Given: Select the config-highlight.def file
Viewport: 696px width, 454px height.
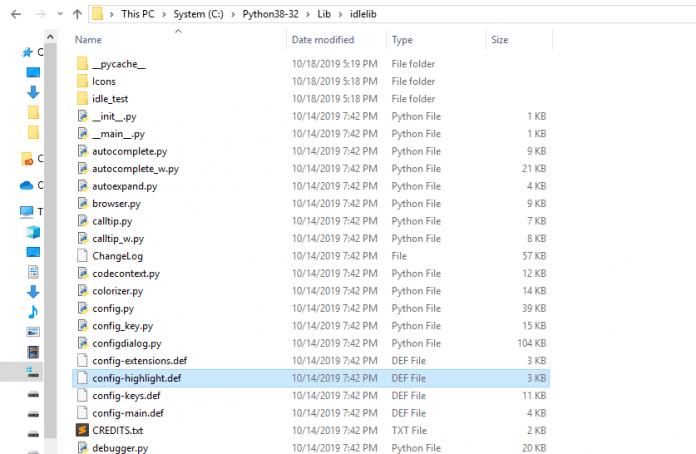Looking at the screenshot, I should pyautogui.click(x=136, y=378).
